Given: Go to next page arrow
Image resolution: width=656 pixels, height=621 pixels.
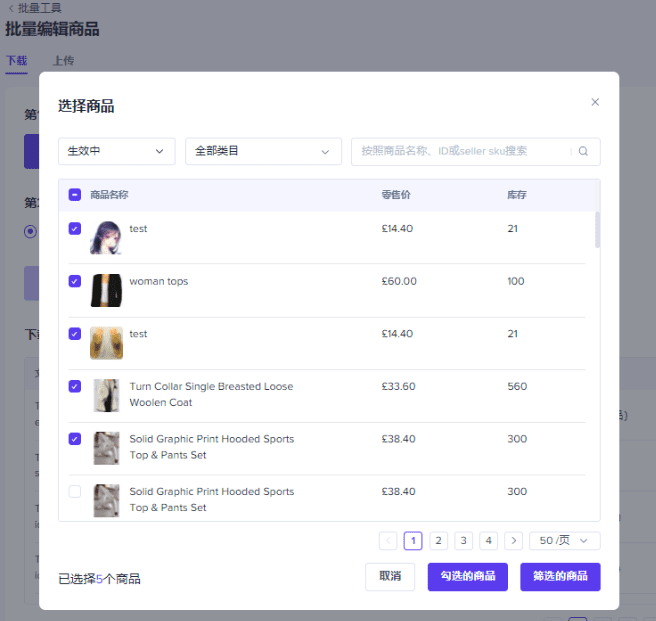Looking at the screenshot, I should [513, 541].
